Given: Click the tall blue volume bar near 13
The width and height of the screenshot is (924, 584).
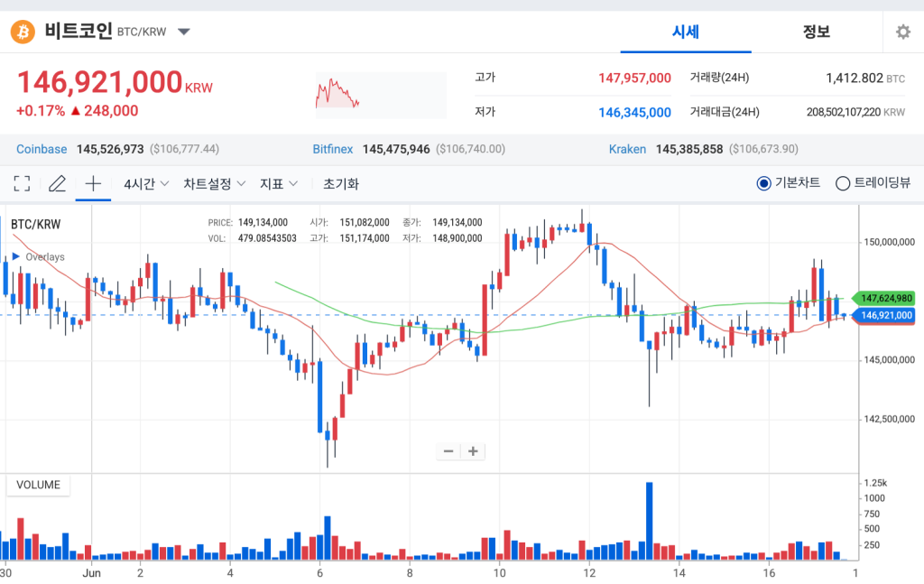Looking at the screenshot, I should point(650,521).
